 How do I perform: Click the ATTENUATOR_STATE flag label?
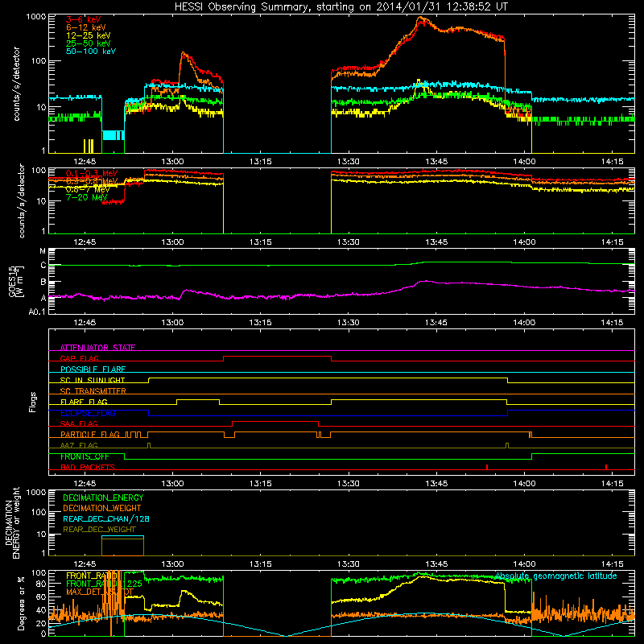coord(97,348)
